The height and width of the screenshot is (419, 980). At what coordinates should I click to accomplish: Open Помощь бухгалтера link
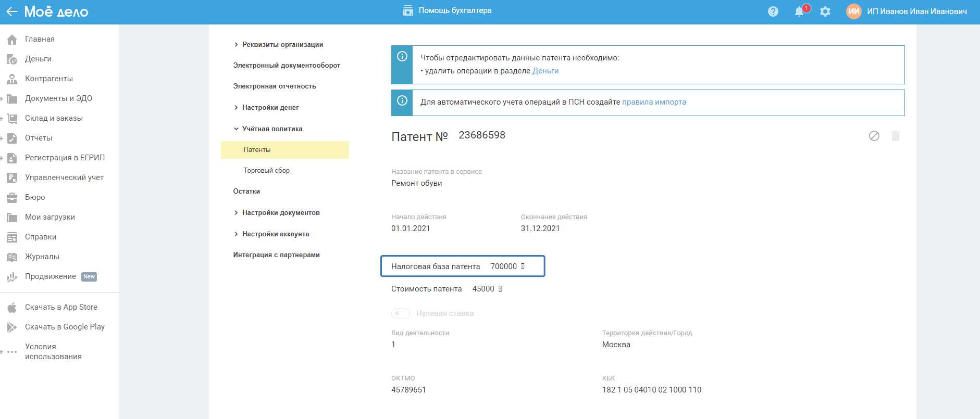455,10
